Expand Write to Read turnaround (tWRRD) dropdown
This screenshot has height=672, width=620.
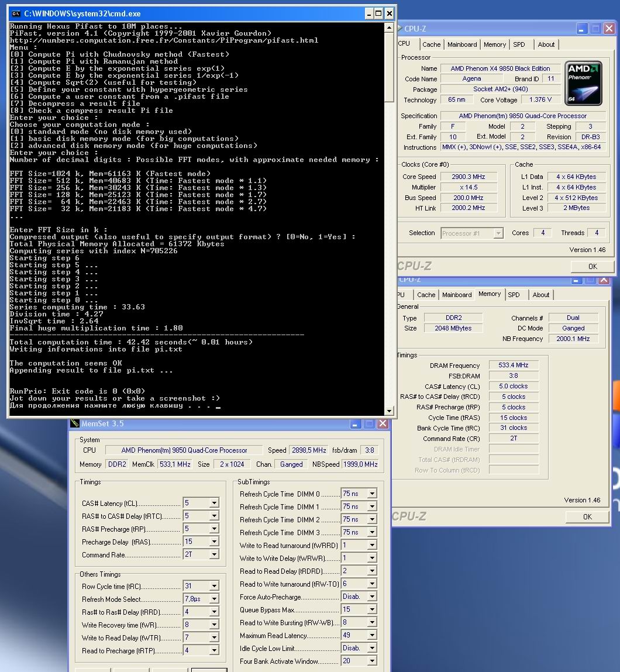(x=372, y=545)
